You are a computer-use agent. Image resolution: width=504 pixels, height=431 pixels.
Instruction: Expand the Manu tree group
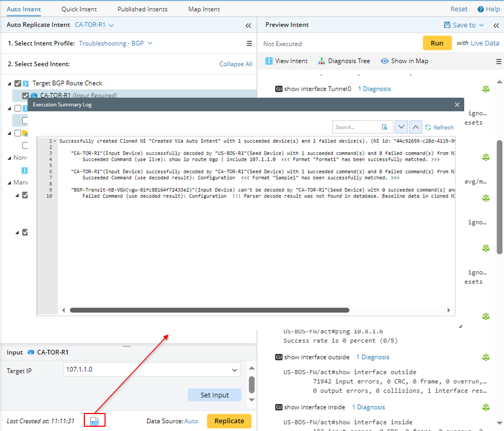click(x=10, y=183)
